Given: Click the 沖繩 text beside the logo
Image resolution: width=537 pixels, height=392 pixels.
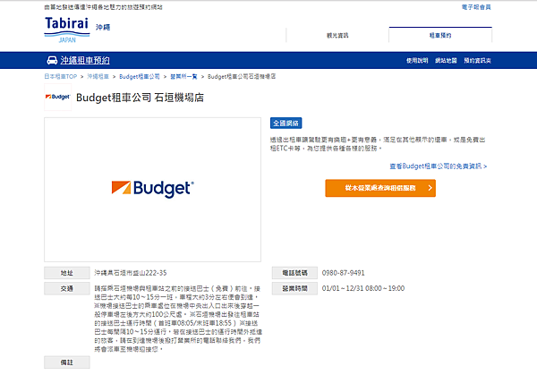Looking at the screenshot, I should 103,27.
